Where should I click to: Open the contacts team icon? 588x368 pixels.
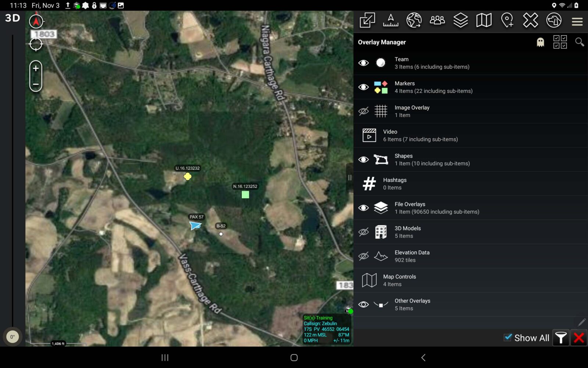coord(437,20)
